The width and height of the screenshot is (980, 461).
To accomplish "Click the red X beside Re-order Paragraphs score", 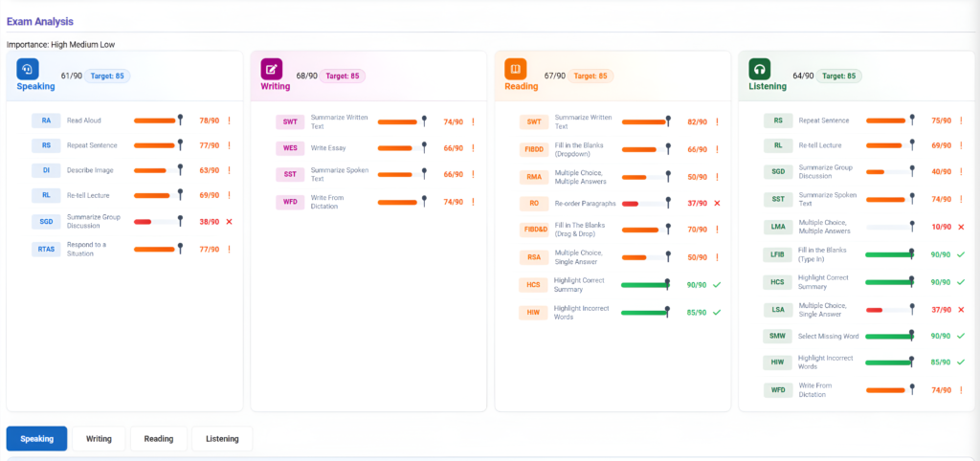I will (717, 203).
